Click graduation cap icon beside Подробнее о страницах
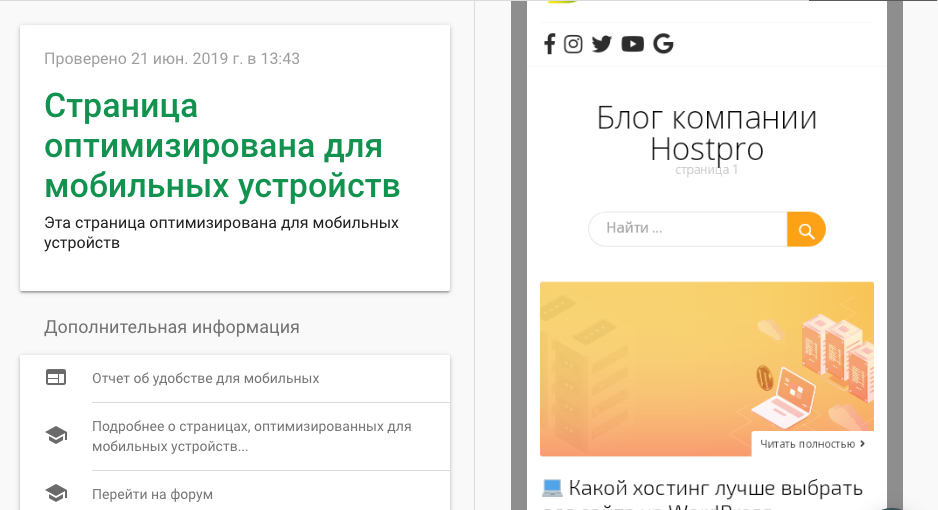938x510 pixels. click(x=56, y=436)
